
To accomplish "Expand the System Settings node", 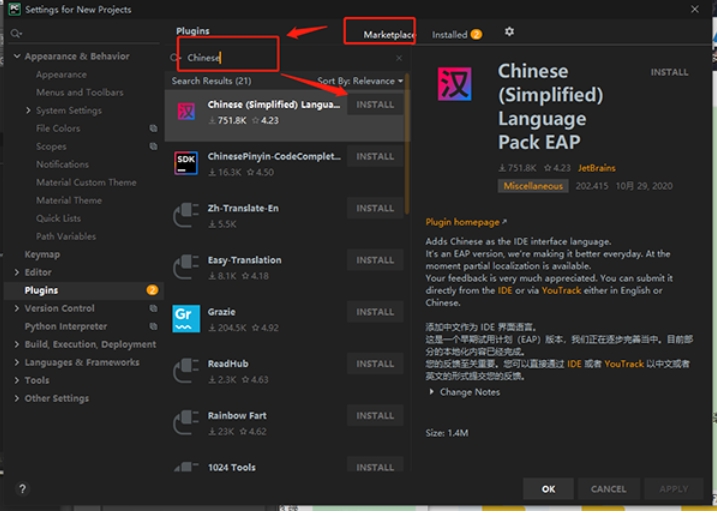I will click(28, 110).
